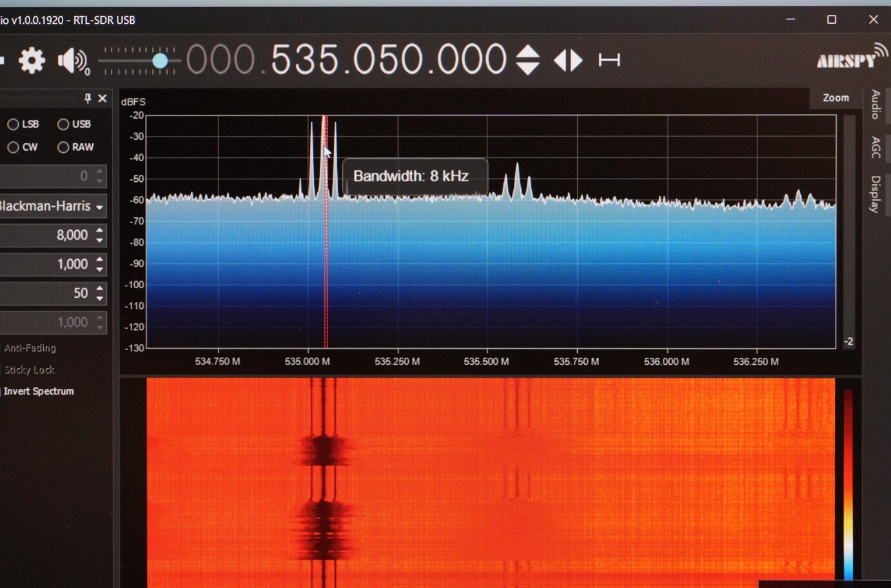Increase the 1,000 filter order stepper

click(99, 259)
